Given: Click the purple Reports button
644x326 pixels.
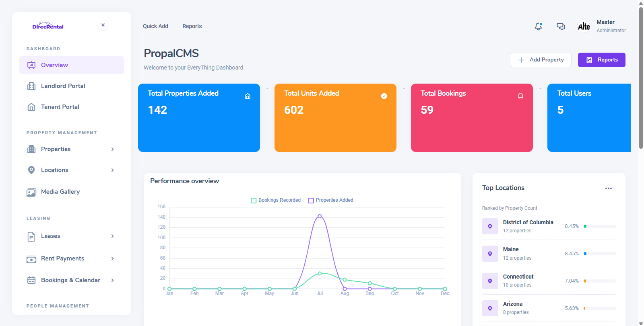Looking at the screenshot, I should pyautogui.click(x=601, y=60).
